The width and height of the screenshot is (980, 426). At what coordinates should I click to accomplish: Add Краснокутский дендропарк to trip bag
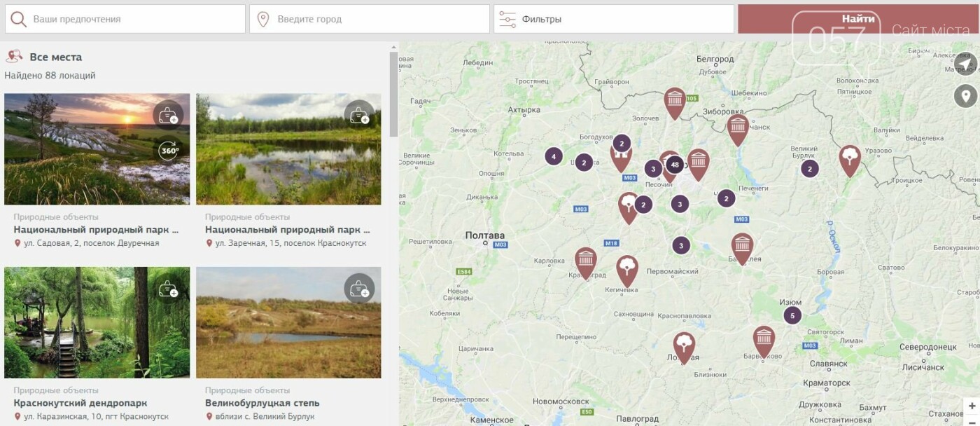coord(168,288)
